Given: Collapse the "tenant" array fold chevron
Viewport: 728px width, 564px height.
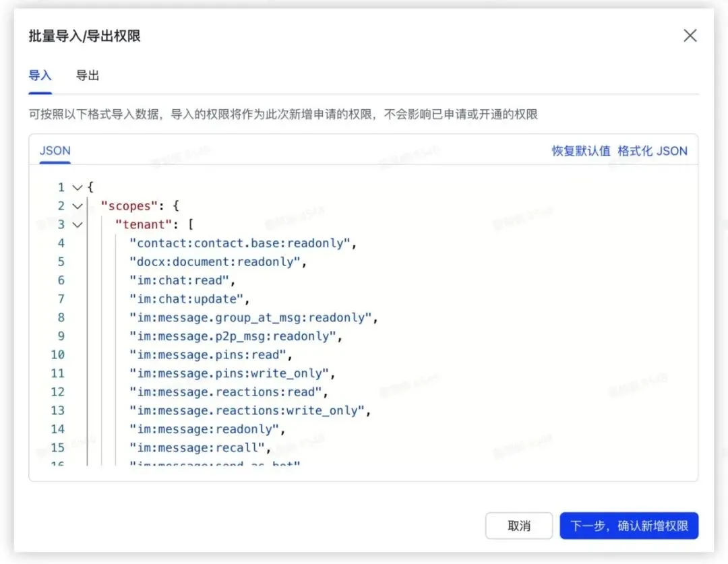Looking at the screenshot, I should [x=77, y=224].
